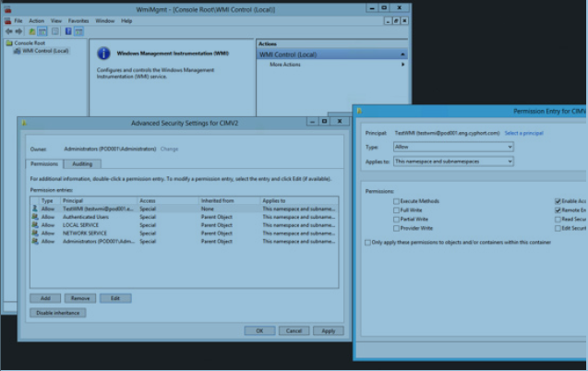Uncheck the Remote Enable permission checkbox
Screen dimensions: 588x371
coord(558,210)
